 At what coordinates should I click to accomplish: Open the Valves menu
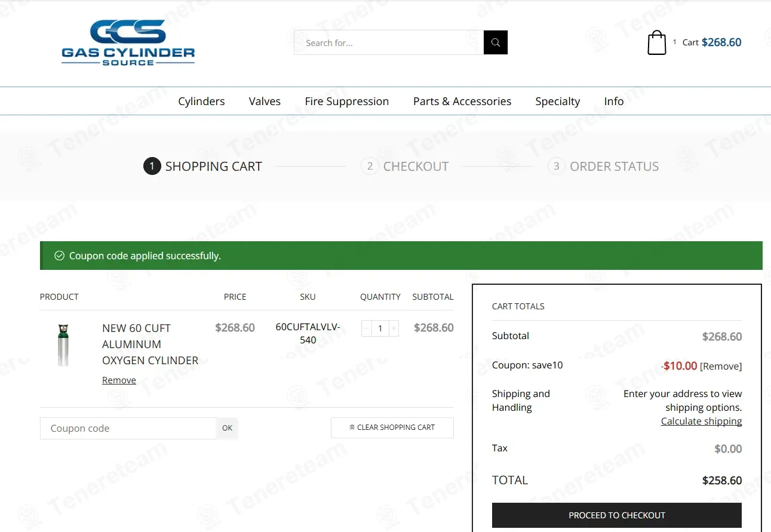(x=265, y=102)
